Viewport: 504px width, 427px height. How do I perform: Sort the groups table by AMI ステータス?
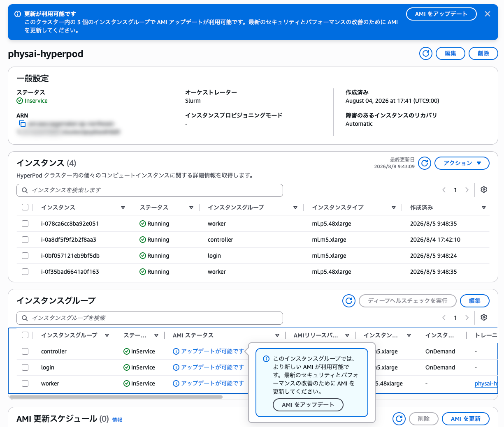coord(277,335)
